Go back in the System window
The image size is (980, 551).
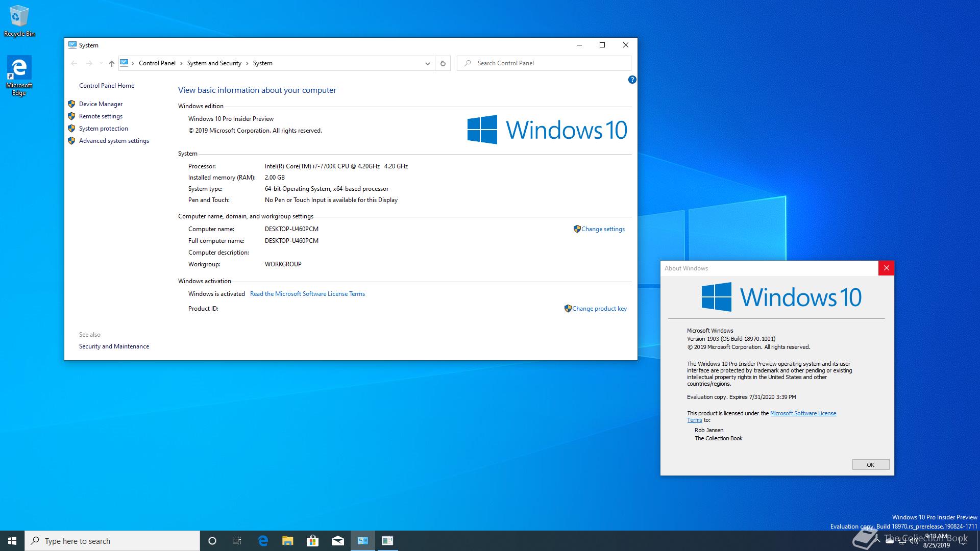(74, 63)
